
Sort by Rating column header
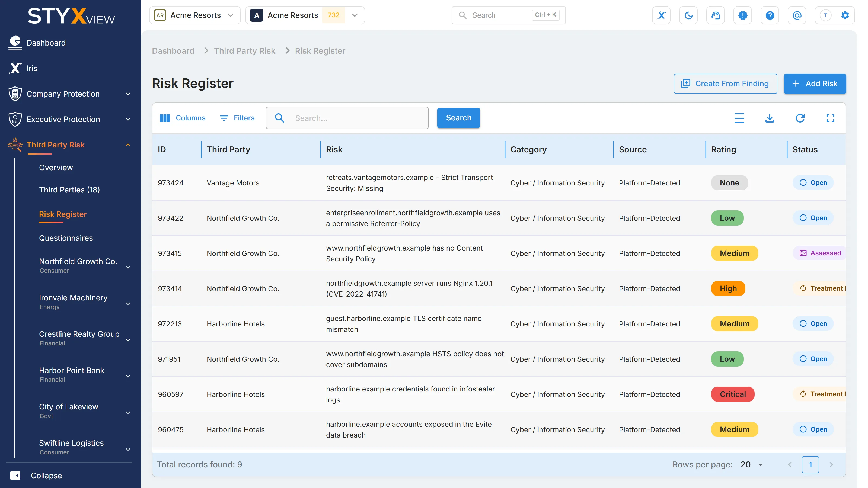pos(723,149)
